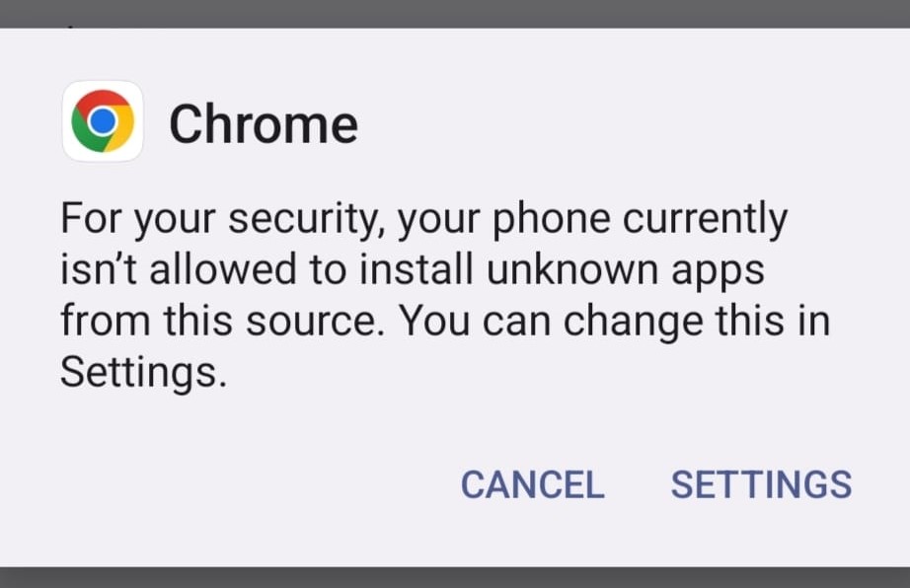This screenshot has width=910, height=588.
Task: Click blank area right of Chrome title
Action: 632,124
